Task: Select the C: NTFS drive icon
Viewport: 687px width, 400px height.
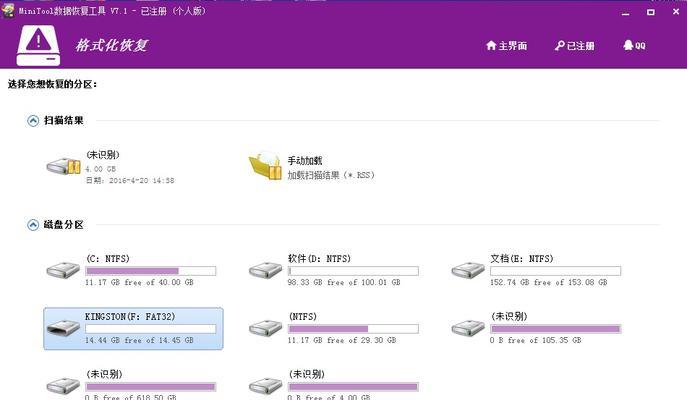Action: tap(64, 270)
